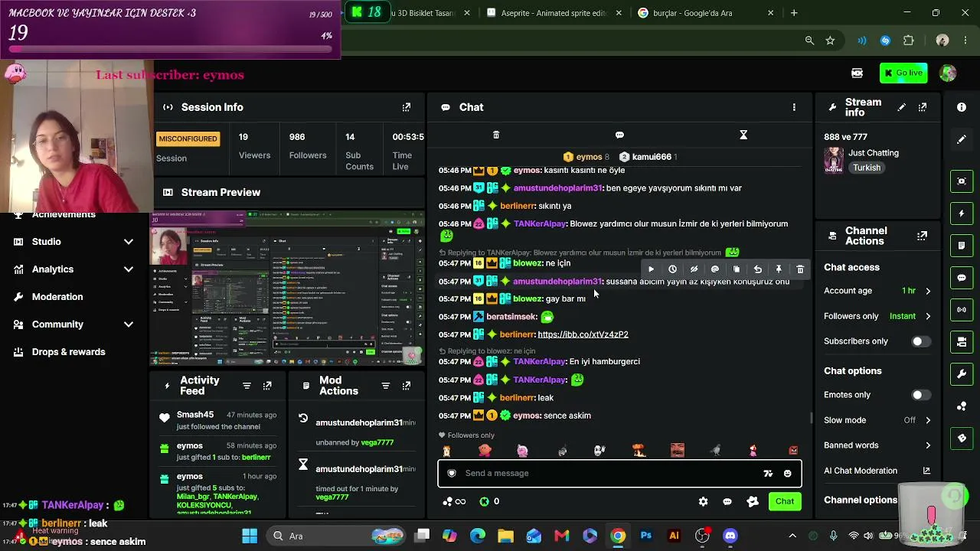The image size is (980, 551).
Task: Open the Banned words list
Action: [x=877, y=445]
